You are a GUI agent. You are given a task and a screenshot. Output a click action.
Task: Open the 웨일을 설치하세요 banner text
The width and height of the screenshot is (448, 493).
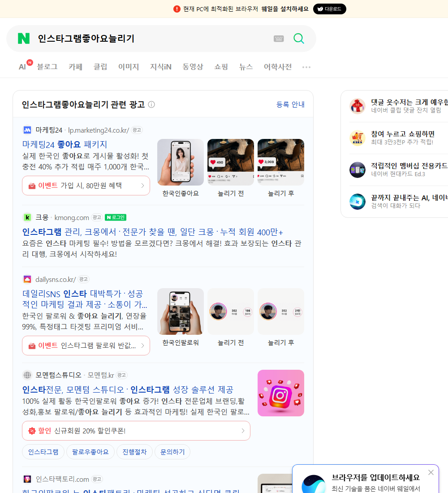pyautogui.click(x=285, y=9)
